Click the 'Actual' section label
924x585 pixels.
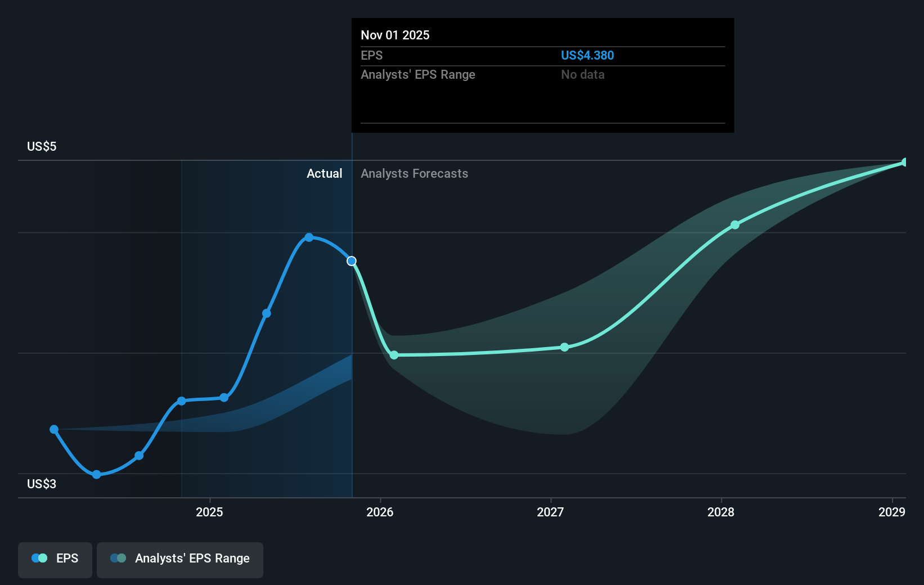pos(324,173)
